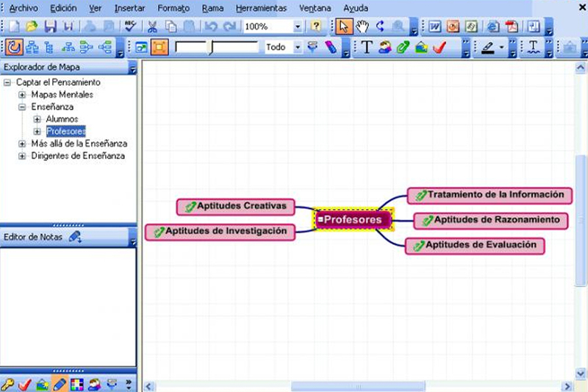Open the 100% zoom dropdown
This screenshot has height=392, width=588.
coord(298,26)
